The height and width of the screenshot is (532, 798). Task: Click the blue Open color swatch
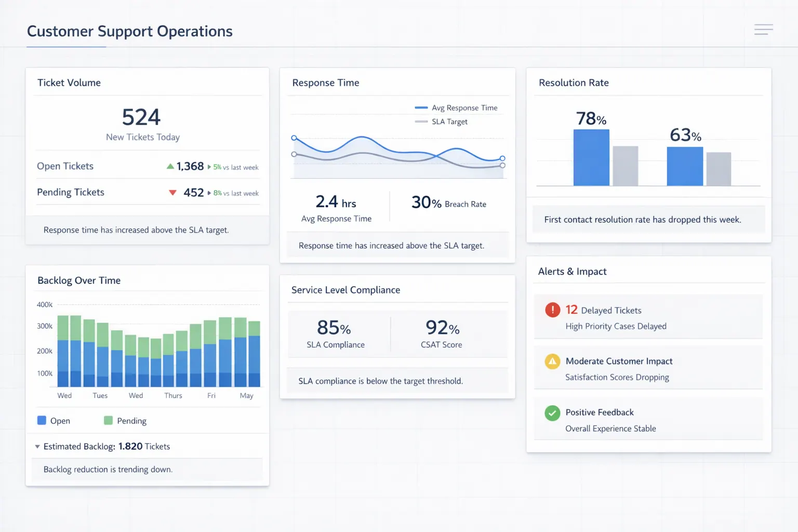[42, 420]
